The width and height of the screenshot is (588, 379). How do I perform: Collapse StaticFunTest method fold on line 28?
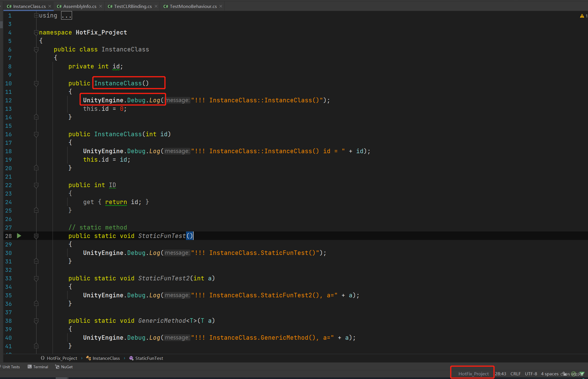click(x=36, y=236)
